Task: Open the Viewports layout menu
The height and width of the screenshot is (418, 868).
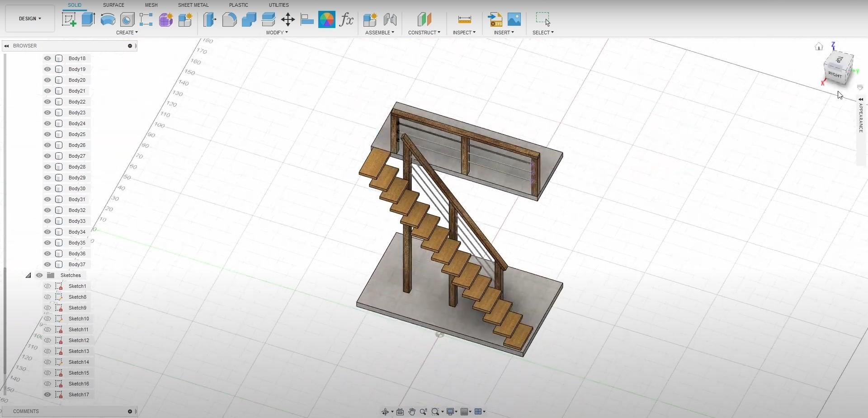Action: (480, 412)
